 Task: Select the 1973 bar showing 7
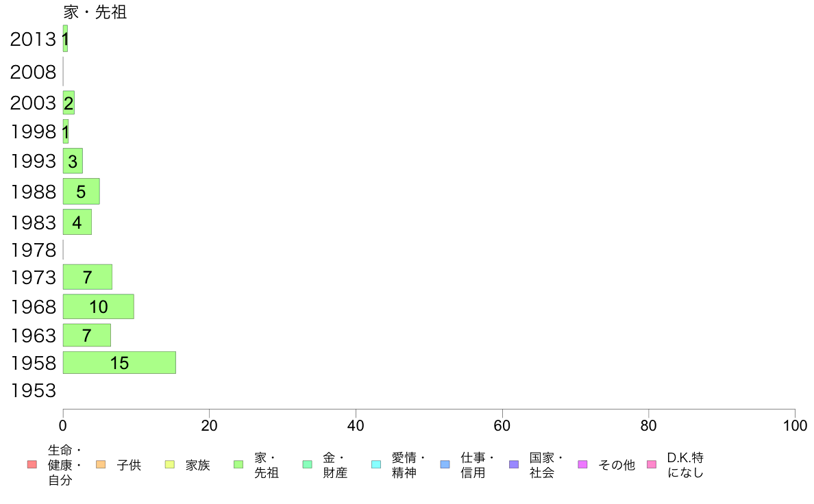click(x=88, y=277)
